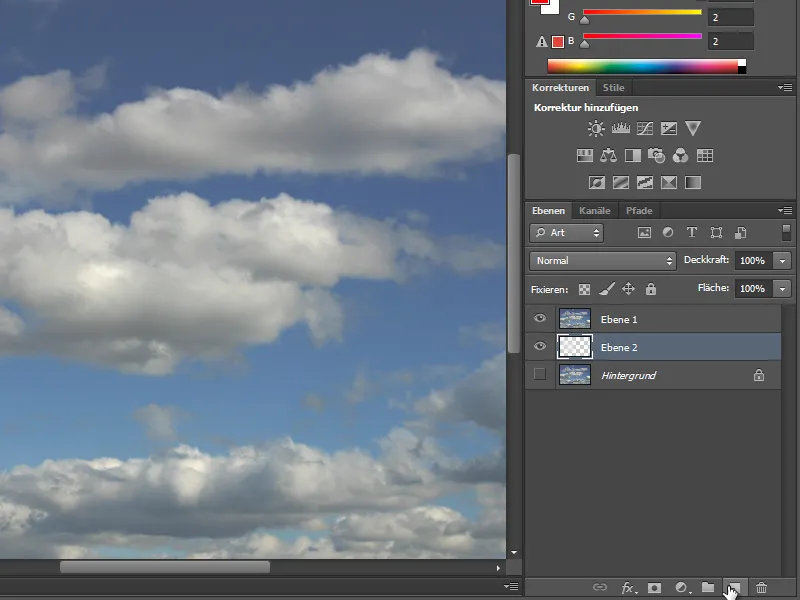Click the Ebene 2 layer name
Screen dimensions: 800x600
619,347
